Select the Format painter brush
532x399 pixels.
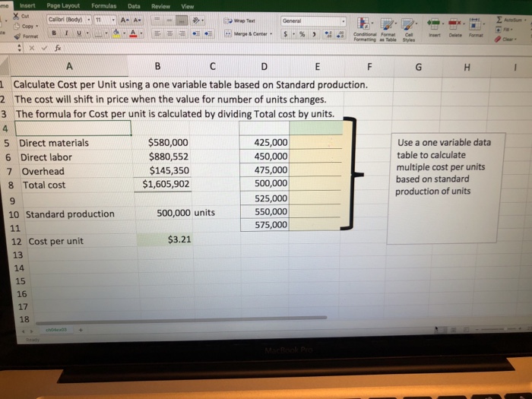pos(17,36)
